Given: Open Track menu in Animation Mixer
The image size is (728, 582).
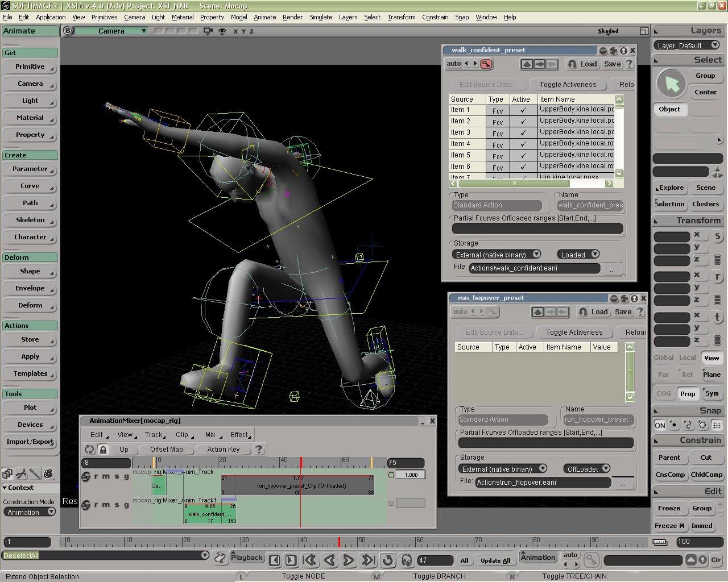Looking at the screenshot, I should point(155,435).
